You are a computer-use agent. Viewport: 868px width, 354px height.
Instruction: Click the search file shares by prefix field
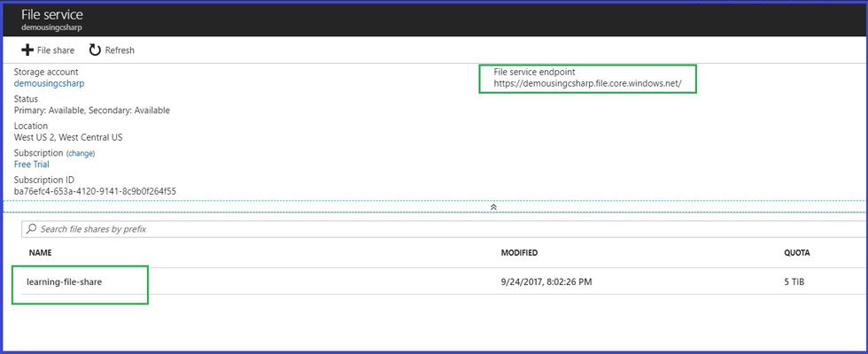445,229
